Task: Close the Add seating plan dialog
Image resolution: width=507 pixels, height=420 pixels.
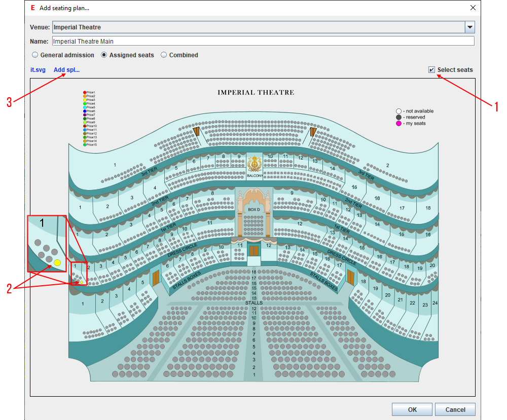Action: 473,8
